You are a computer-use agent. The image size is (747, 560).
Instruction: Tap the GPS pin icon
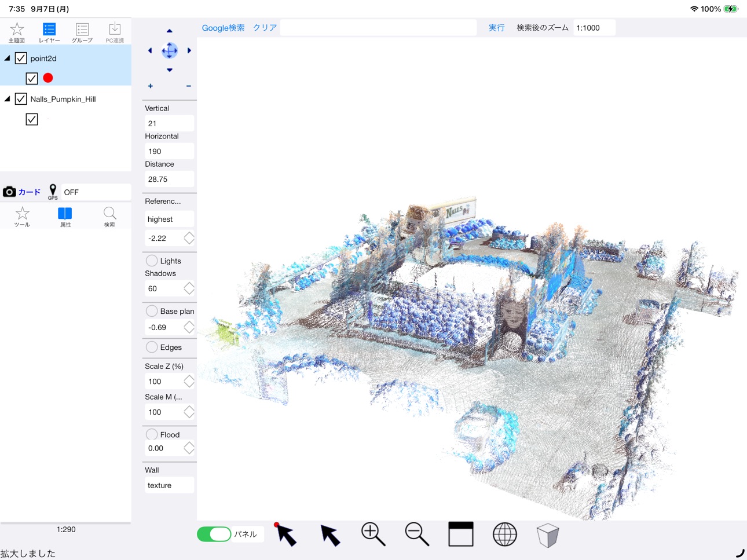pos(53,192)
